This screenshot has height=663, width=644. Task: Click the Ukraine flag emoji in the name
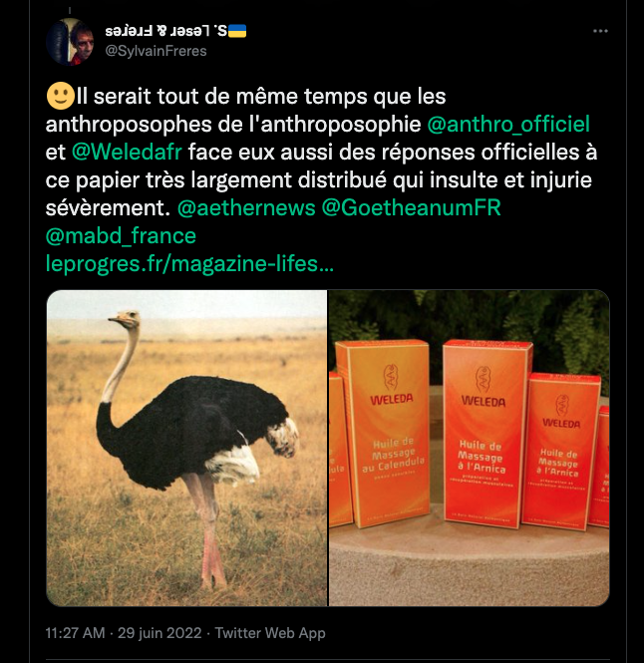coord(237,31)
